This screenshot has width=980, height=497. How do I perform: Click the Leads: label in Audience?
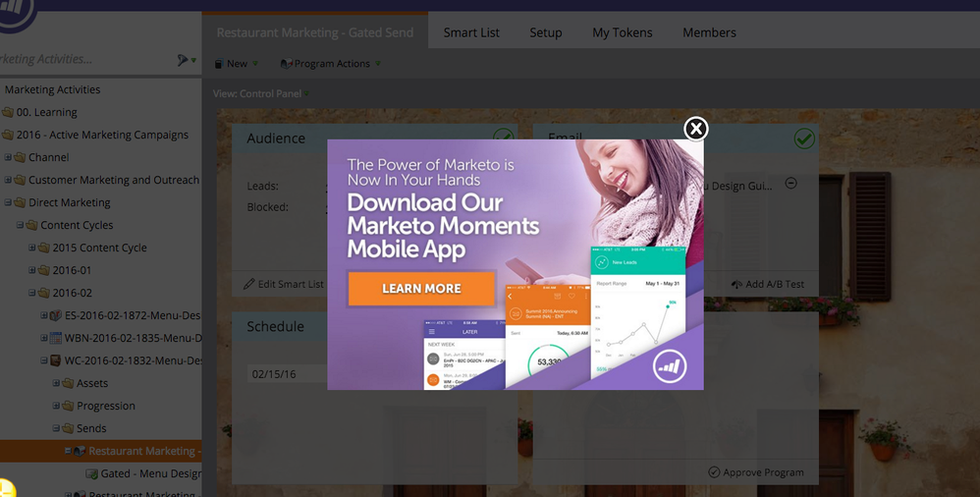[262, 186]
